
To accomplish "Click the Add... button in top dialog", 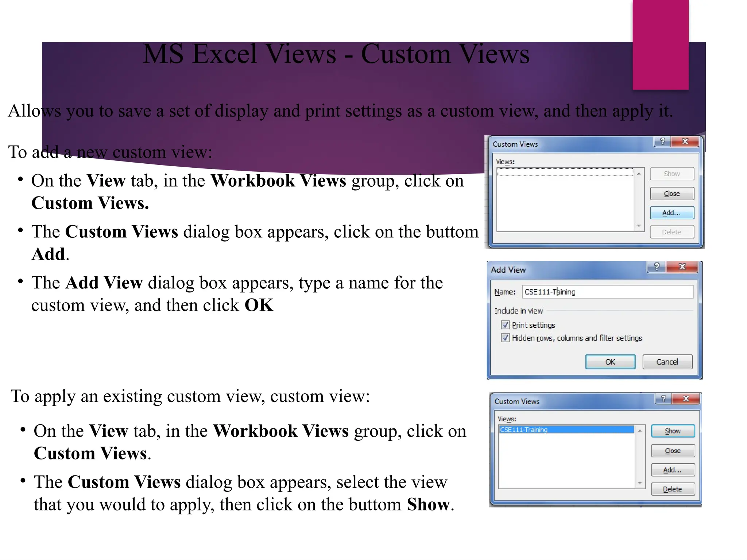I will pyautogui.click(x=671, y=213).
